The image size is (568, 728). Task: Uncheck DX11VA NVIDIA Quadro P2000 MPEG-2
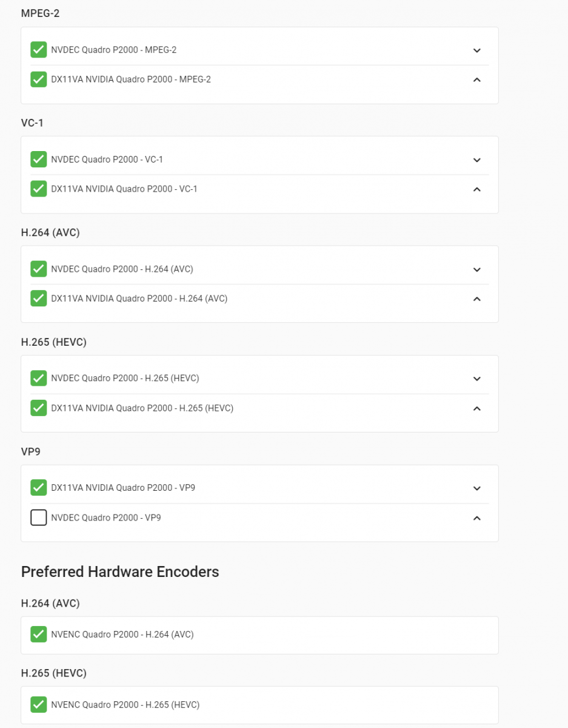[x=39, y=79]
